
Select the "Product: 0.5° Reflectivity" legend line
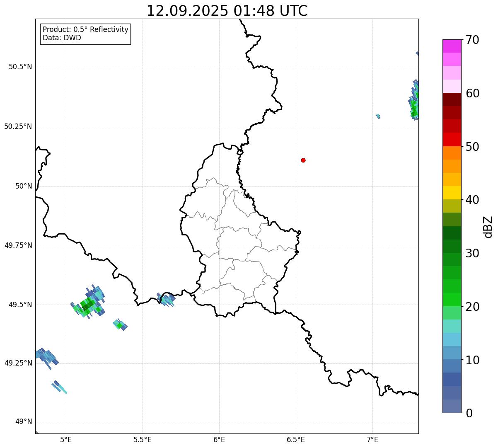point(85,30)
